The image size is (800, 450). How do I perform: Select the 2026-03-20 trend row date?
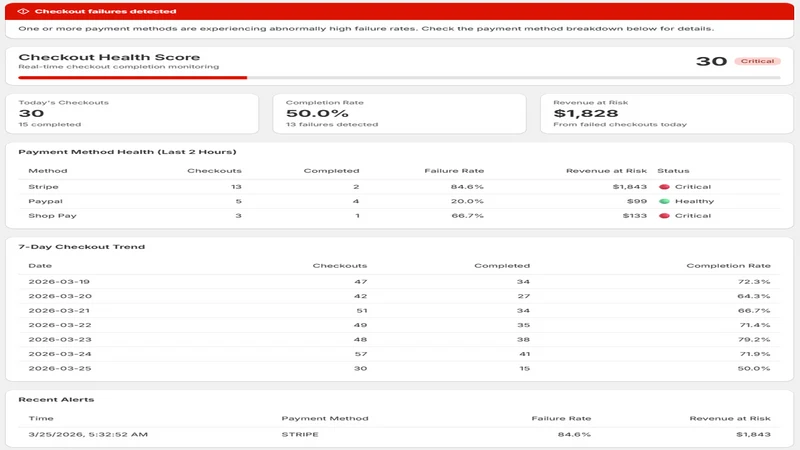[x=60, y=296]
